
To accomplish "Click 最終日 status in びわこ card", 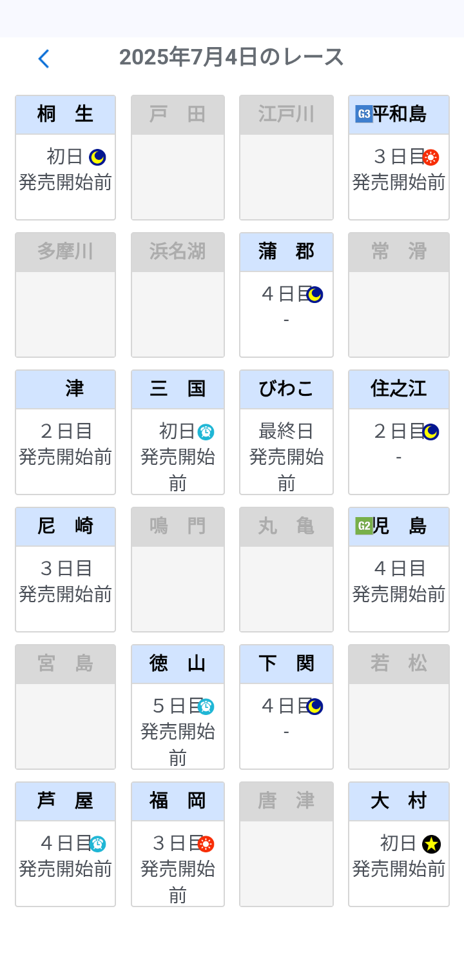I will click(x=286, y=431).
